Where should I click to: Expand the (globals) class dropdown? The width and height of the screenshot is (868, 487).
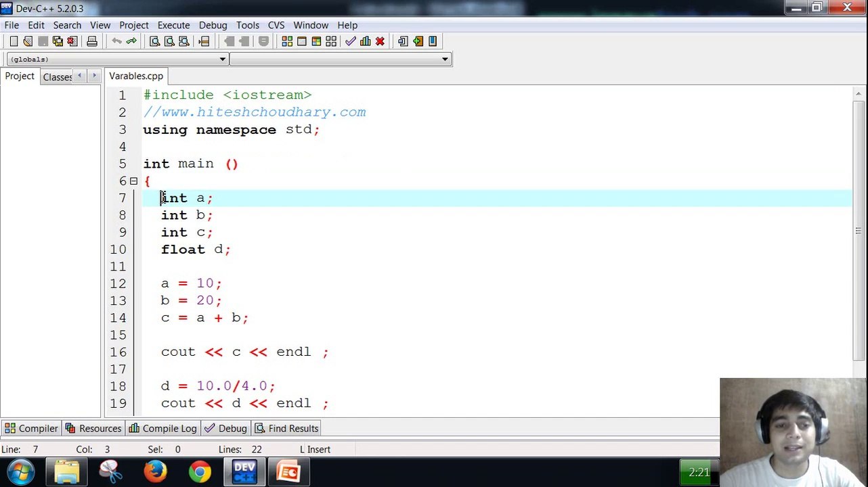[222, 60]
